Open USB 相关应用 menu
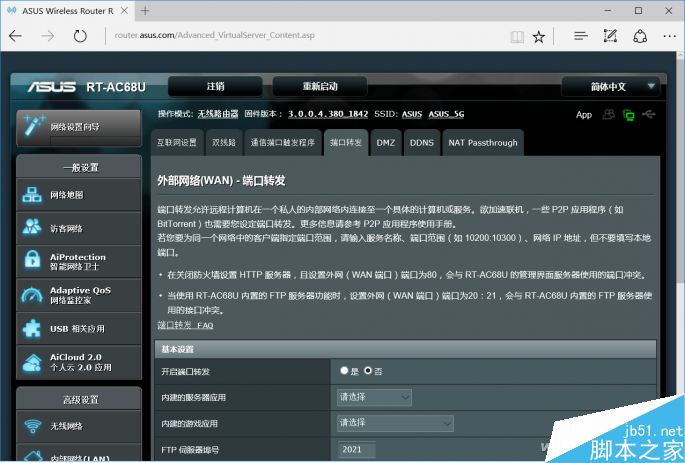This screenshot has height=463, width=685. tap(79, 328)
